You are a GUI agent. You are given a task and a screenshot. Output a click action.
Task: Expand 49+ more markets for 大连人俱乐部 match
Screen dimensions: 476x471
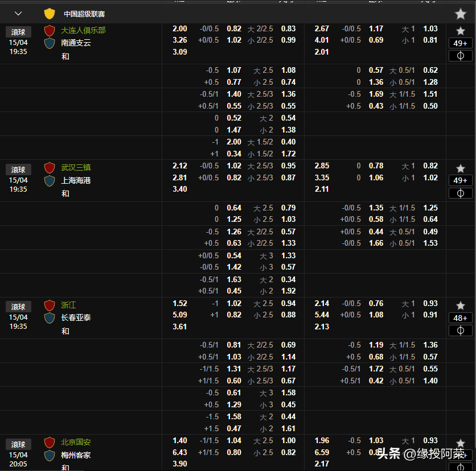click(x=460, y=43)
